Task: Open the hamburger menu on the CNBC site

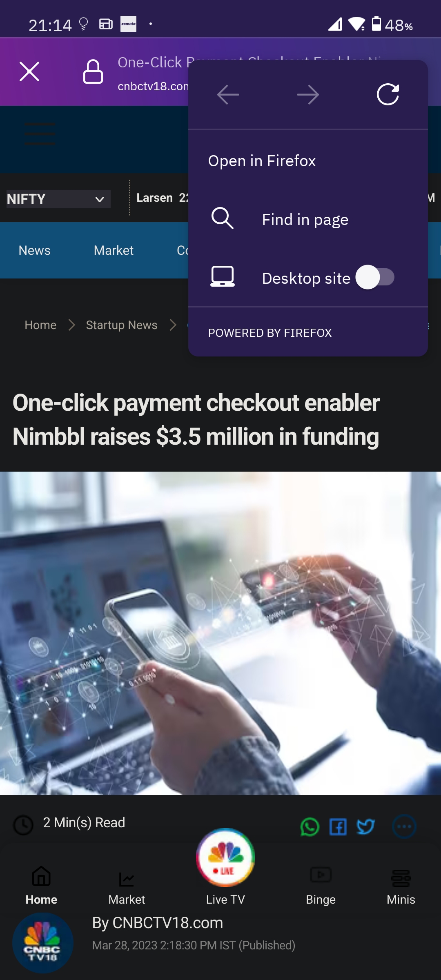Action: 40,134
